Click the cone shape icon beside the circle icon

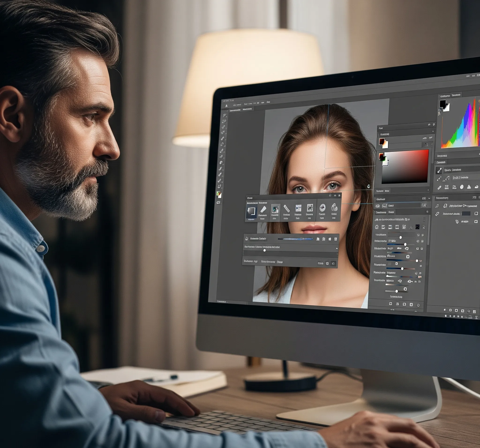tap(469, 187)
